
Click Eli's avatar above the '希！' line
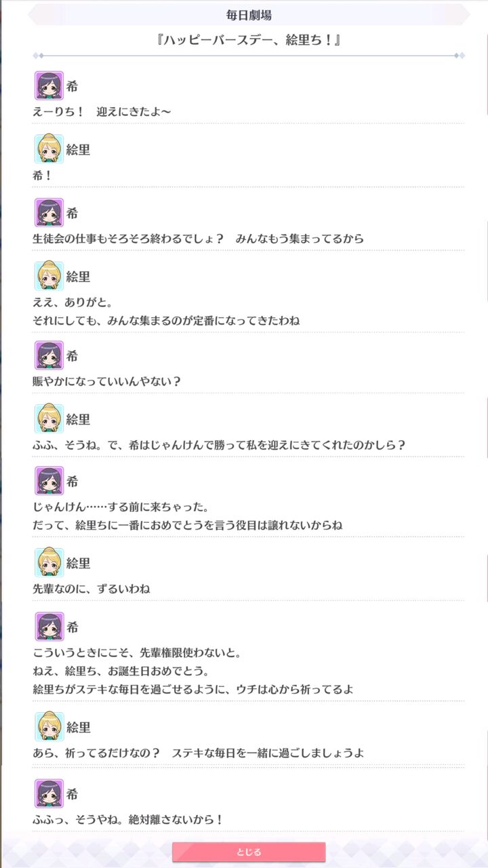(x=49, y=149)
